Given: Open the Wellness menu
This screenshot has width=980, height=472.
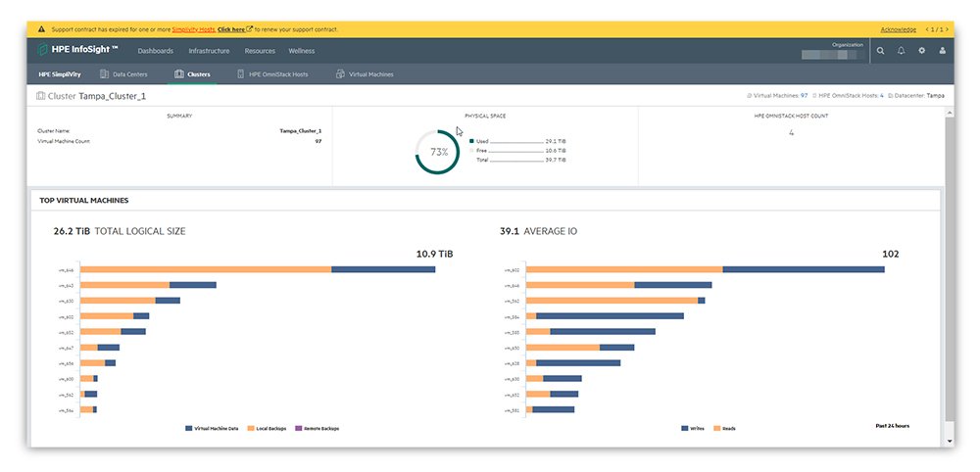Looking at the screenshot, I should click(301, 51).
